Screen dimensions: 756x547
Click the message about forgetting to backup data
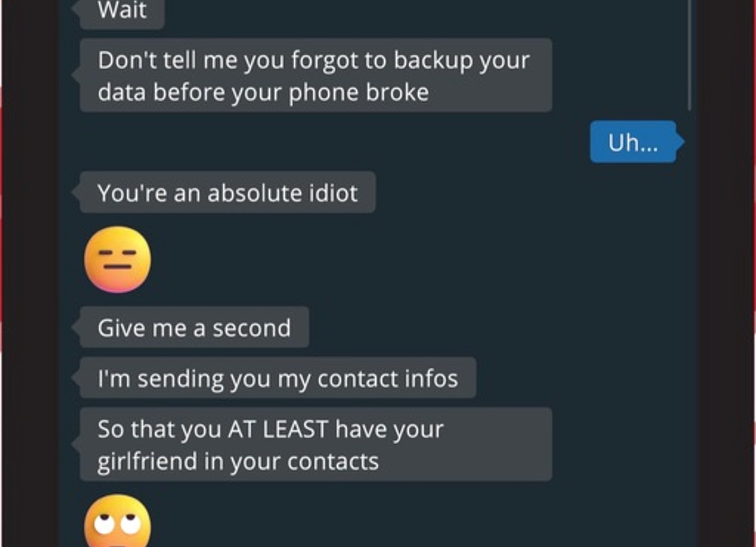[315, 75]
